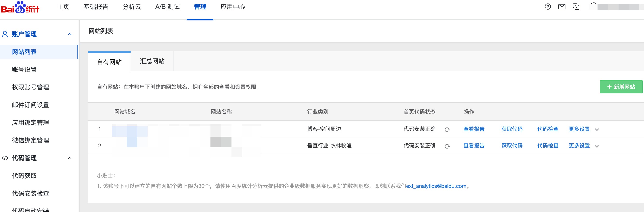Viewport: 644px width, 212px height.
Task: Collapse the 账户管理 sidebar section
Action: tap(70, 34)
